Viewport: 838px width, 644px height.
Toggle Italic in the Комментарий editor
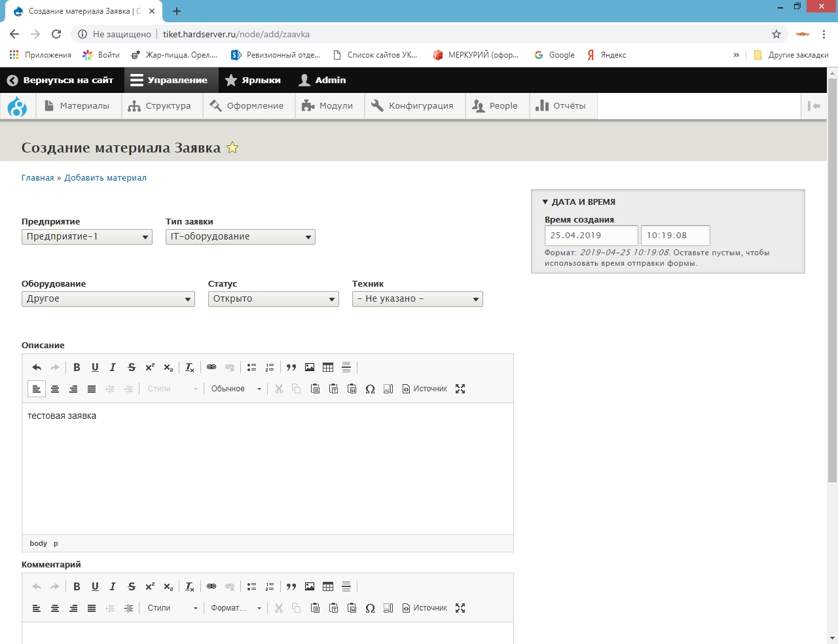click(x=113, y=586)
